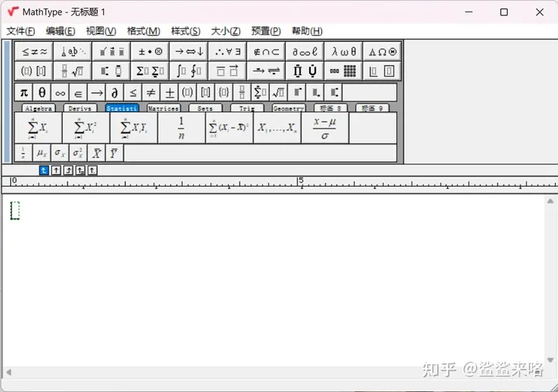Open the matrix templates palette

pyautogui.click(x=344, y=70)
